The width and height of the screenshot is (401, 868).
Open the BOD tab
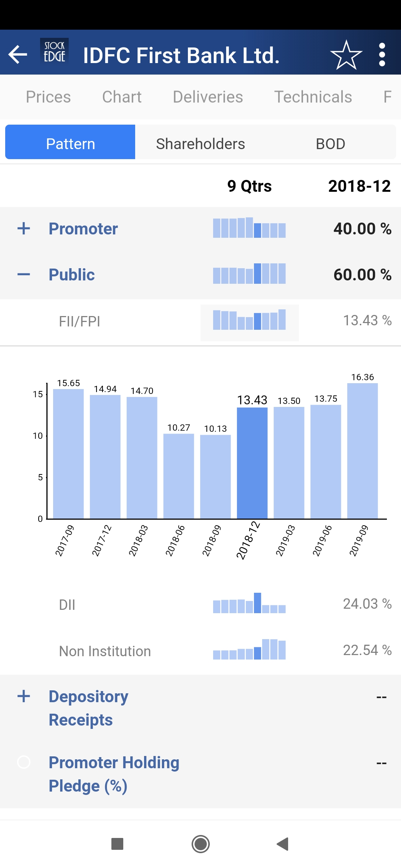(x=330, y=144)
